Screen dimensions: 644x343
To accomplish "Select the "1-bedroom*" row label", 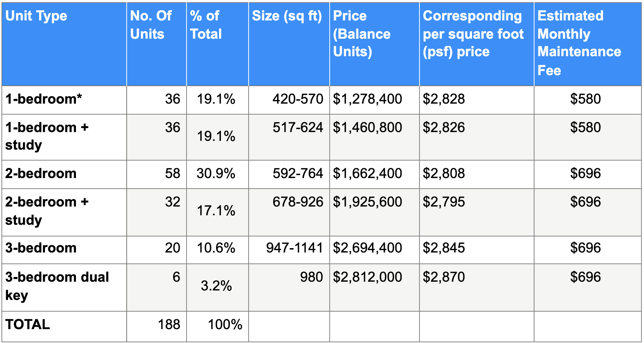I will click(x=44, y=99).
